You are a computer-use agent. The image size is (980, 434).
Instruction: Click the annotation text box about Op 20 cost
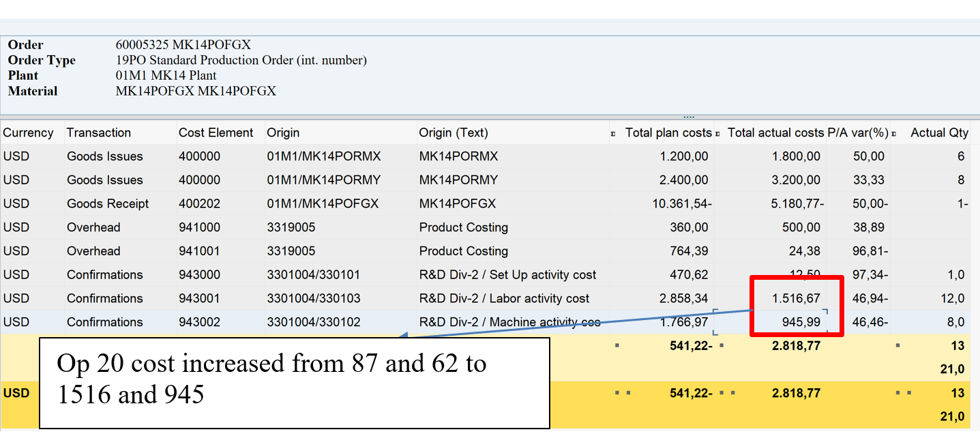[x=294, y=382]
